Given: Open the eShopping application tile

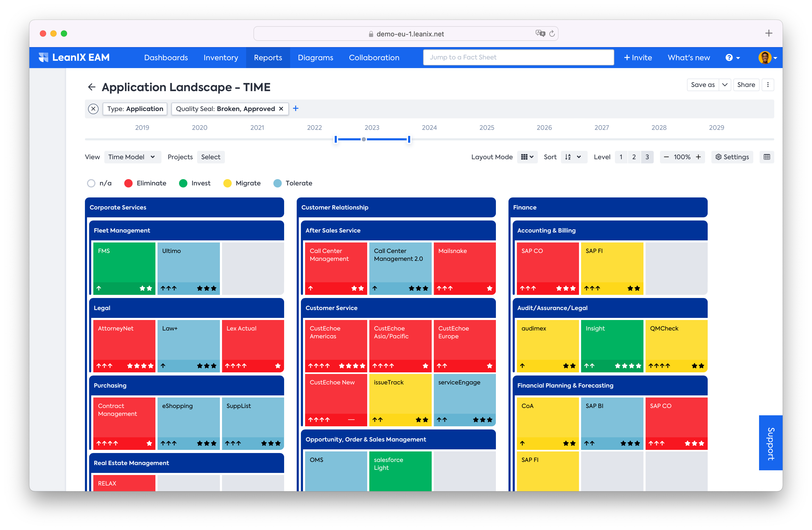Looking at the screenshot, I should tap(188, 423).
